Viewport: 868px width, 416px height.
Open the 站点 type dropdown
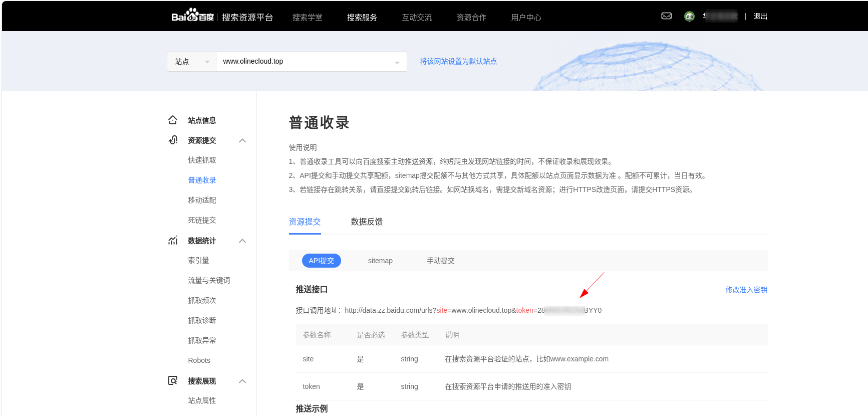[191, 62]
